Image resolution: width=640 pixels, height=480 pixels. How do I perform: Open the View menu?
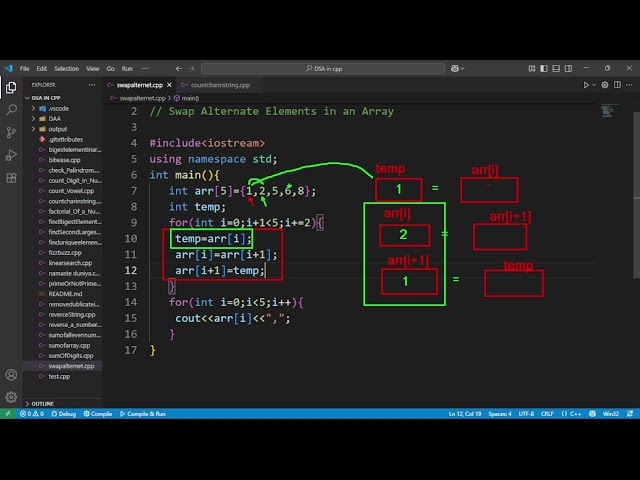pos(93,69)
